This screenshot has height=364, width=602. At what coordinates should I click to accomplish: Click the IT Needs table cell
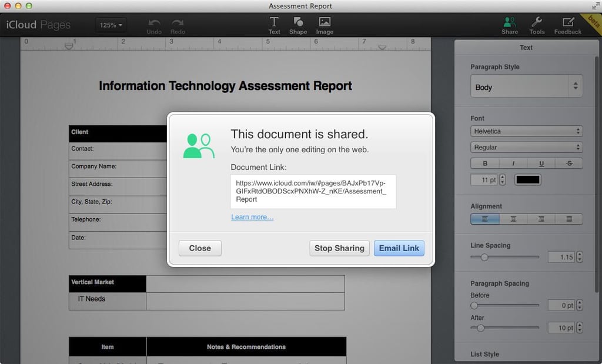point(108,301)
